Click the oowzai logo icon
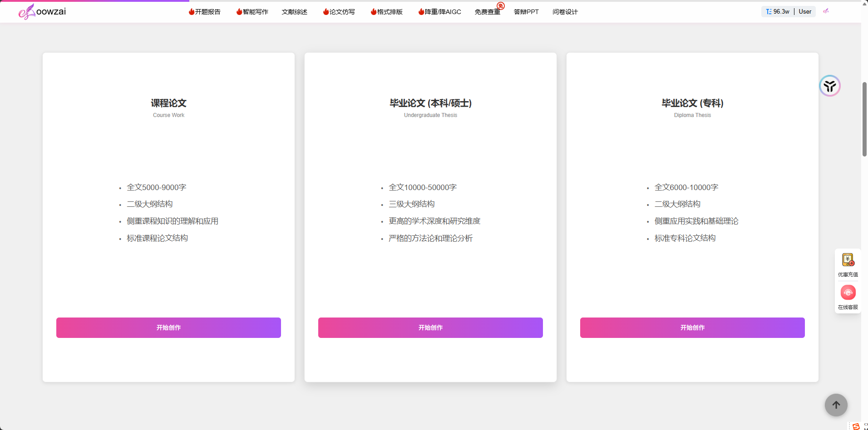 pyautogui.click(x=26, y=11)
